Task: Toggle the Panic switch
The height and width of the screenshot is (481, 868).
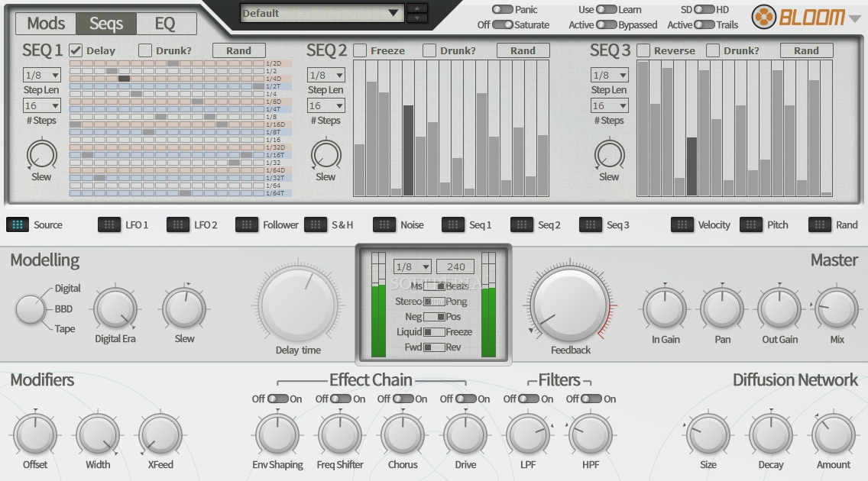Action: tap(502, 9)
